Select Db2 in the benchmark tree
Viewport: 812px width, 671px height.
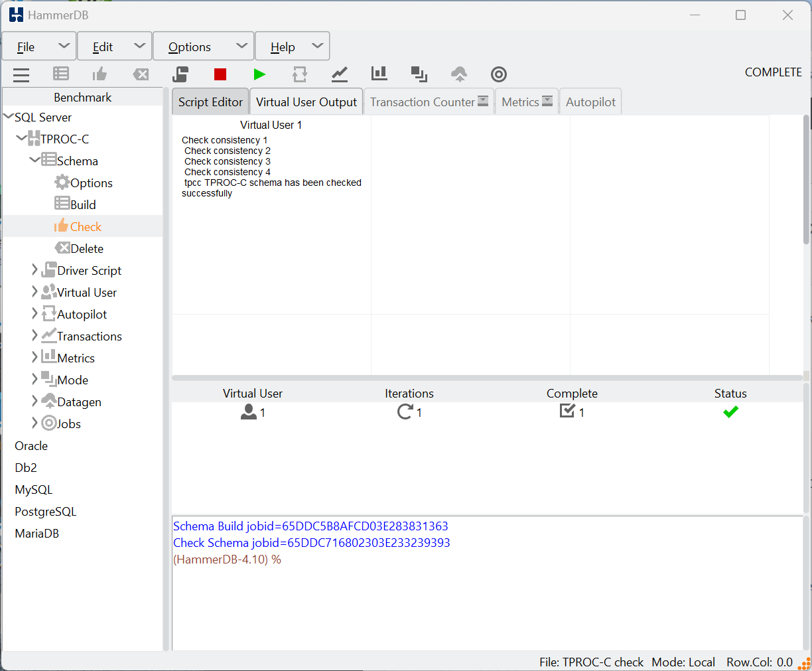click(x=26, y=467)
